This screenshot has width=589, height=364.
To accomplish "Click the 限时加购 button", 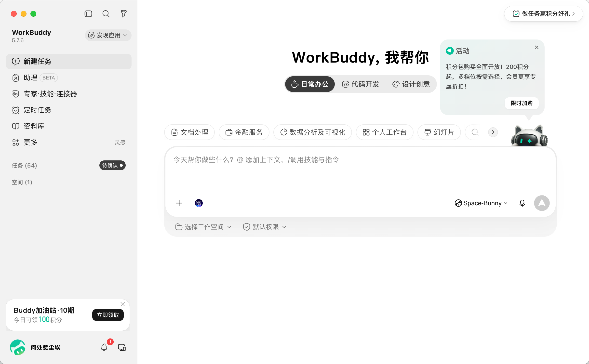I will coord(522,103).
